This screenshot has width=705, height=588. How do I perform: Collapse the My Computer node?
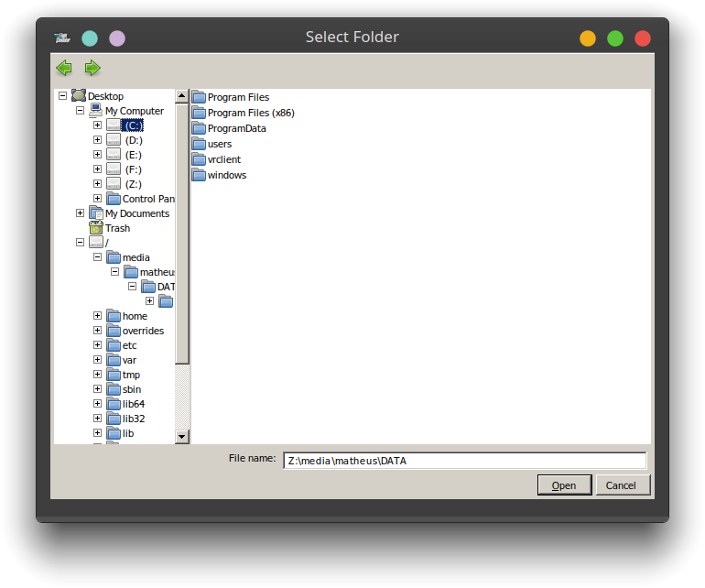click(x=80, y=110)
